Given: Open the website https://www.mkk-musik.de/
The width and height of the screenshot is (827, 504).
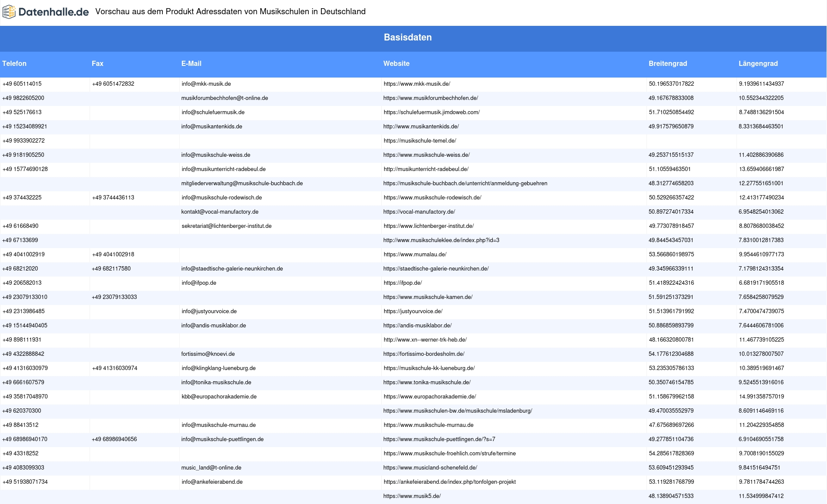Looking at the screenshot, I should click(x=417, y=84).
